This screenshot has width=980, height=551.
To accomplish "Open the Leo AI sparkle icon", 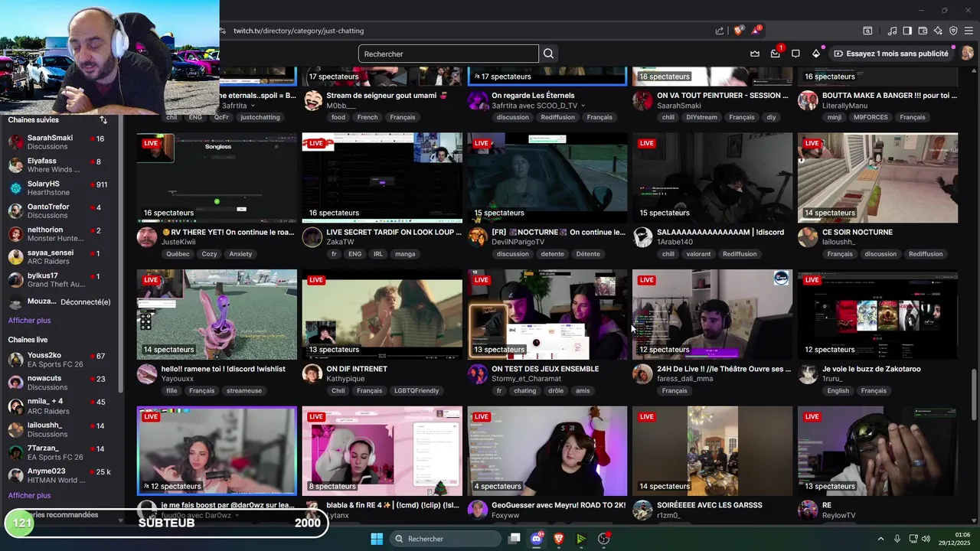I will click(938, 31).
